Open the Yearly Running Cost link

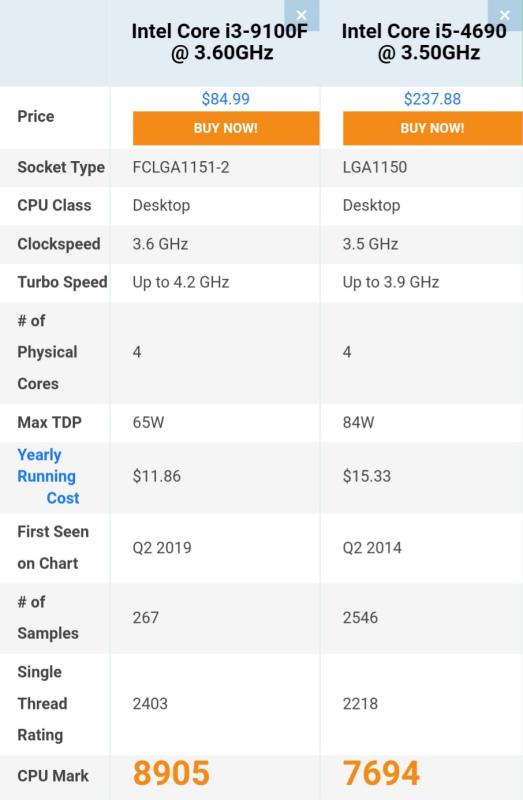48,476
